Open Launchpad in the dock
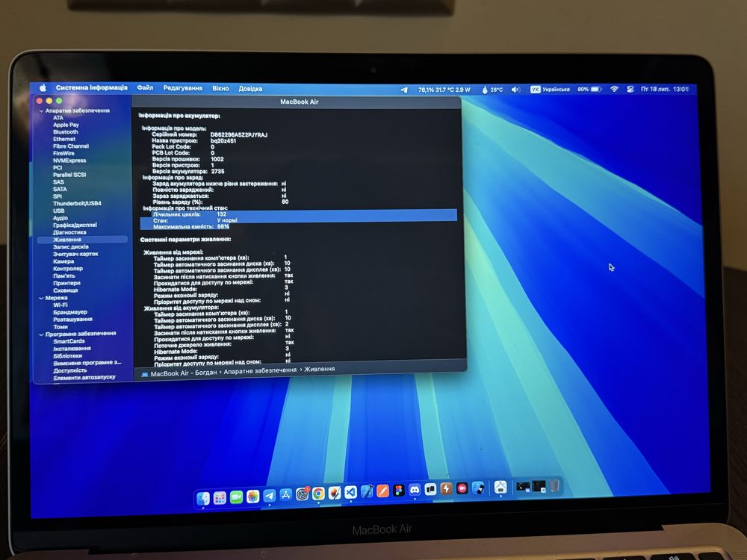The height and width of the screenshot is (560, 747). pyautogui.click(x=220, y=497)
